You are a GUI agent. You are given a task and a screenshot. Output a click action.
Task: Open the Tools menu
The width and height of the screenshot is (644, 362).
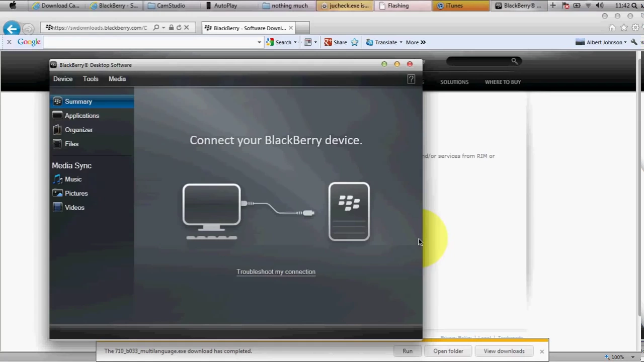(x=91, y=79)
